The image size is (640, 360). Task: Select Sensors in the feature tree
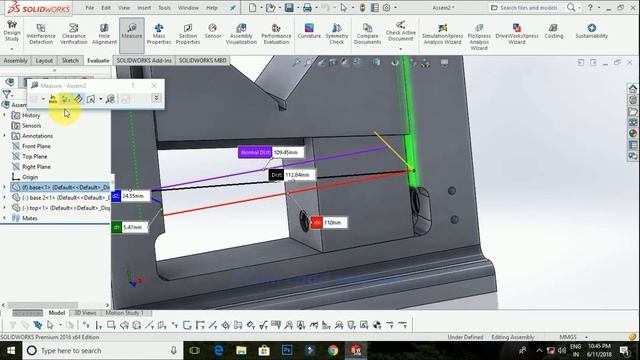coord(31,125)
